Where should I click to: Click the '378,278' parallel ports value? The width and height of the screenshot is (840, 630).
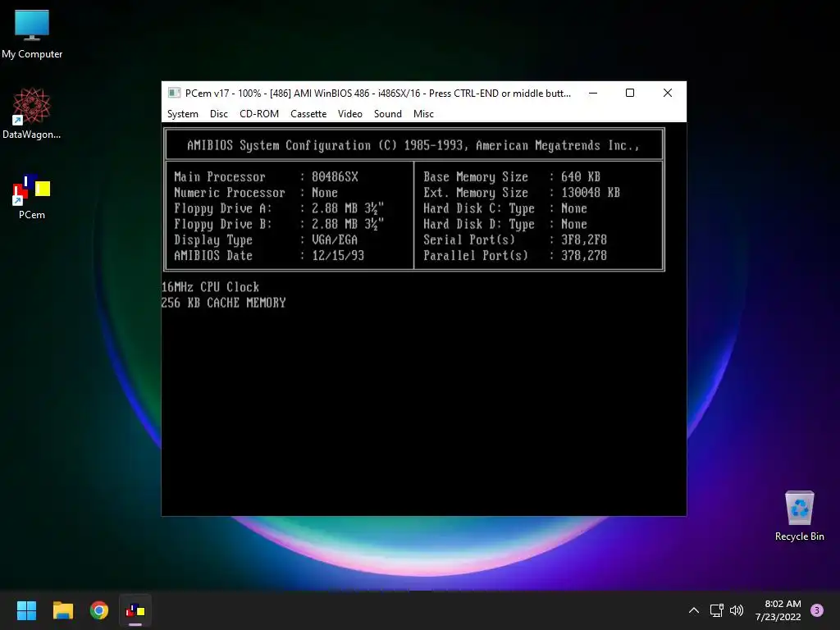584,256
